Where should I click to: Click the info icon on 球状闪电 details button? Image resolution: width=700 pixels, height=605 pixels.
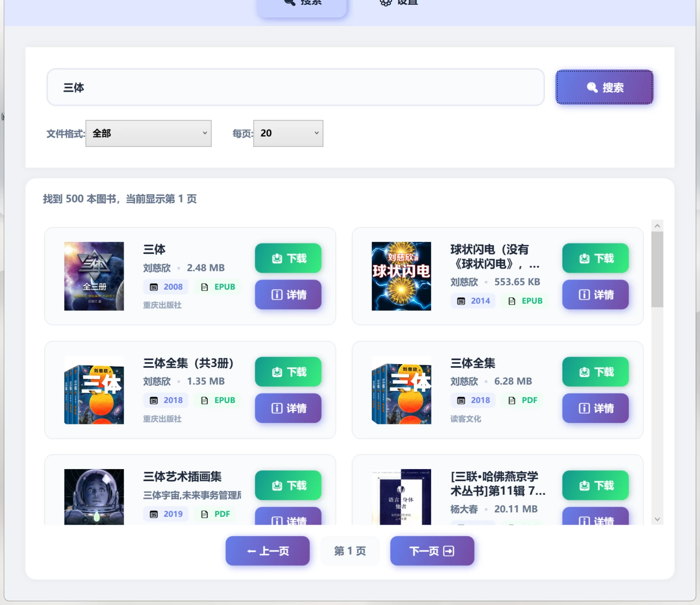(584, 295)
